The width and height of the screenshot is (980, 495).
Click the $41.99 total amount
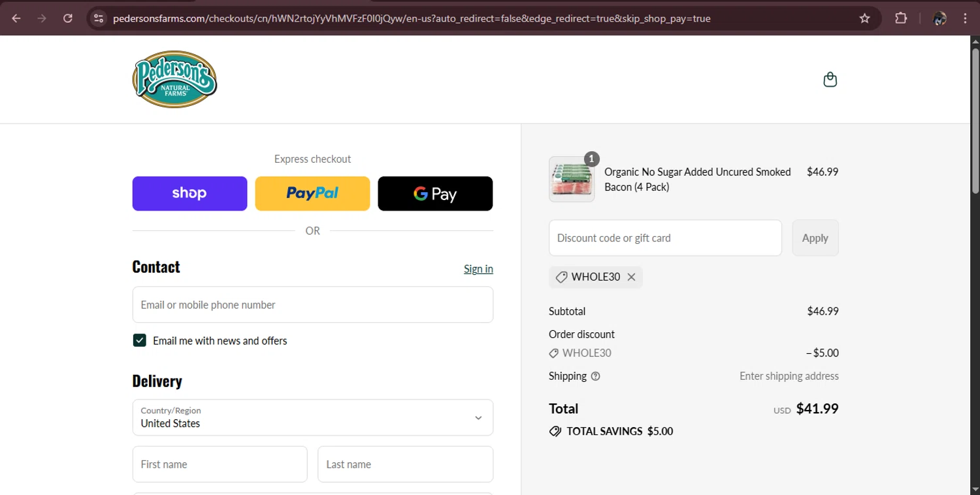point(817,409)
